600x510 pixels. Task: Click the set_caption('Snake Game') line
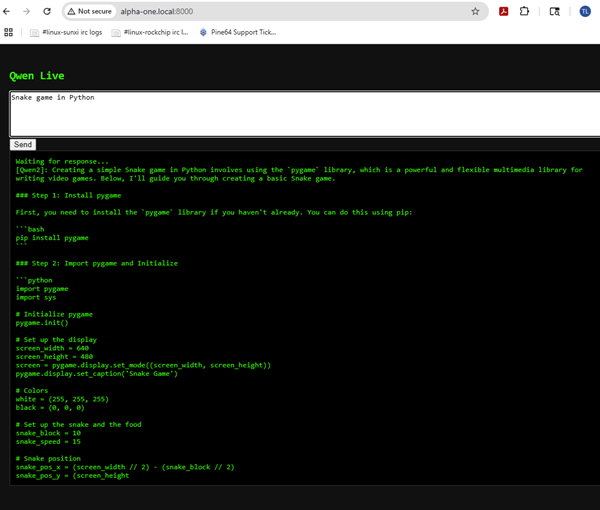[x=96, y=374]
